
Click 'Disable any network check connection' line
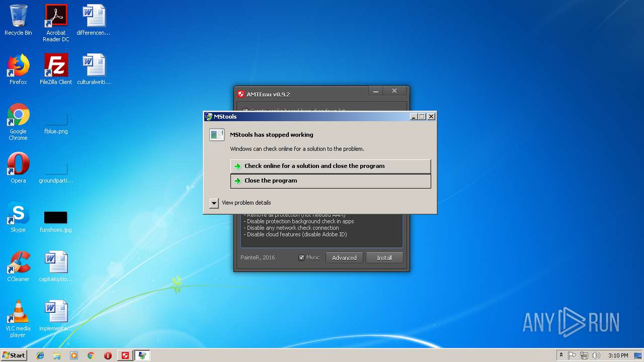pos(291,228)
